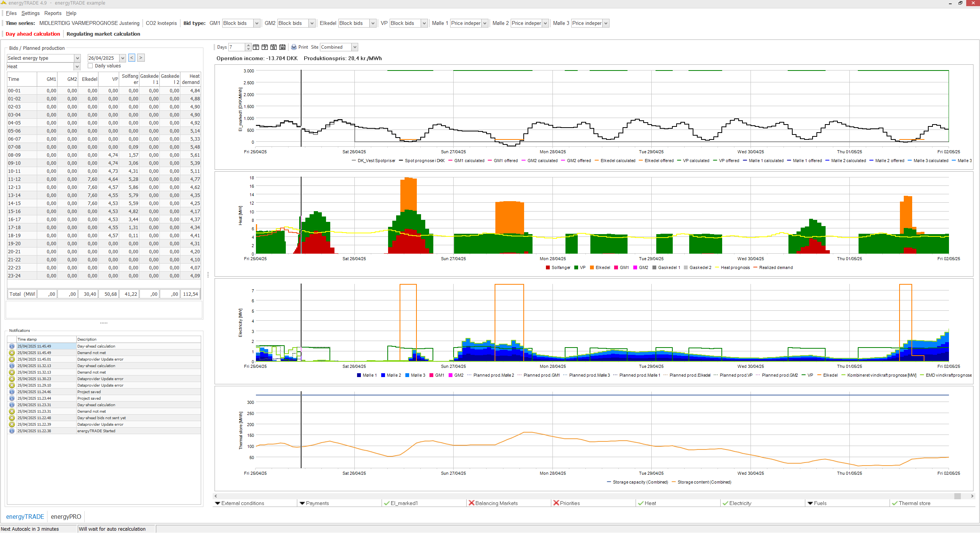This screenshot has height=533, width=980.
Task: Click info icon for 11.24.46 Project saved
Action: (12, 392)
